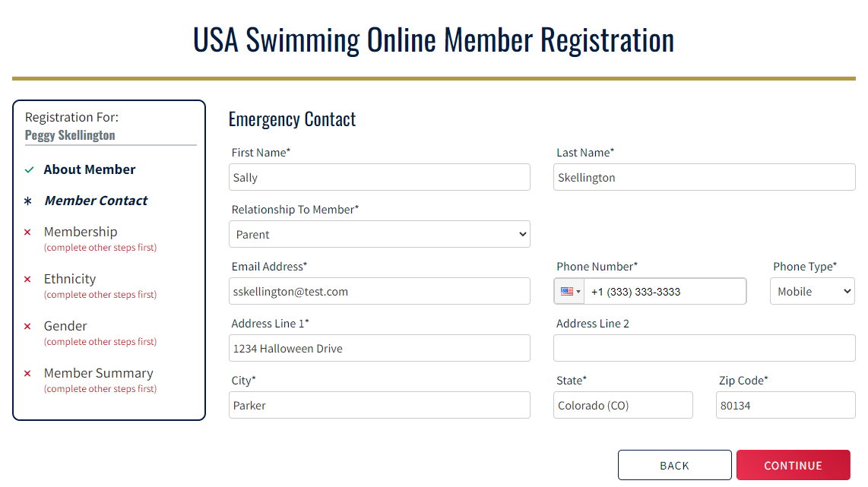
Task: Open the Relationship To Member dropdown
Action: 379,235
